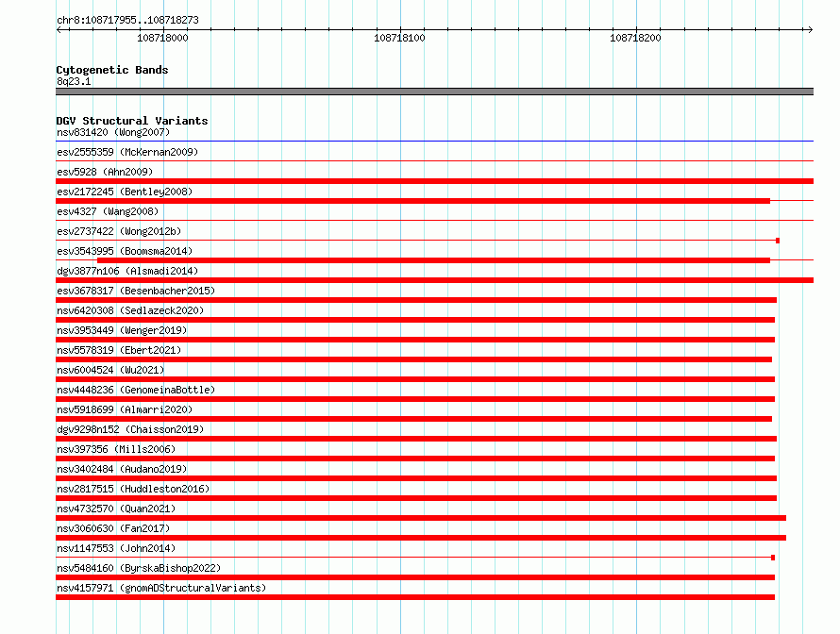Viewport: 840px width, 634px height.
Task: Select variant label nsv5918699 (Almarri2020)
Action: coord(125,409)
